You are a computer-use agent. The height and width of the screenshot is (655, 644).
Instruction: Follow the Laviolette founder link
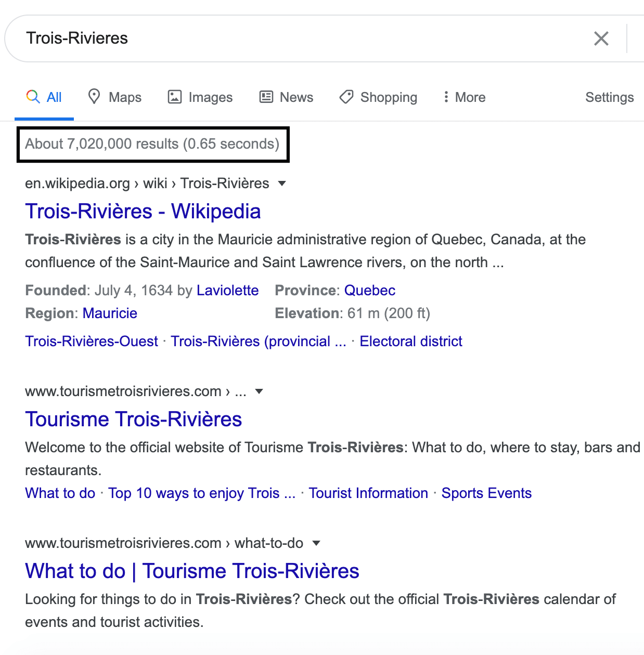coord(228,290)
